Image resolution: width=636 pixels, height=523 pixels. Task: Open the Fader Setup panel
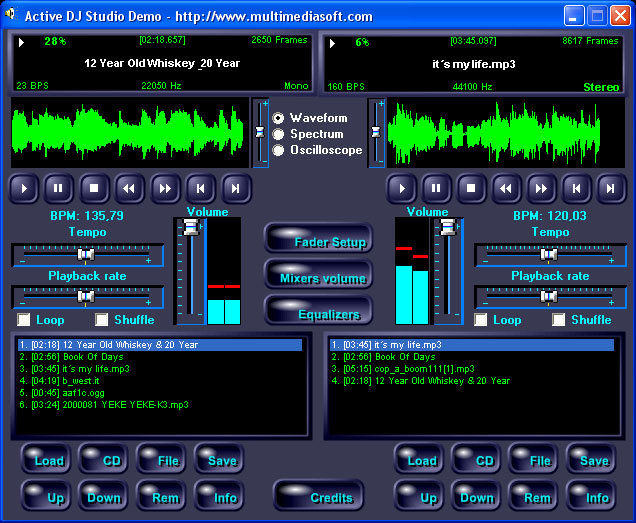318,241
